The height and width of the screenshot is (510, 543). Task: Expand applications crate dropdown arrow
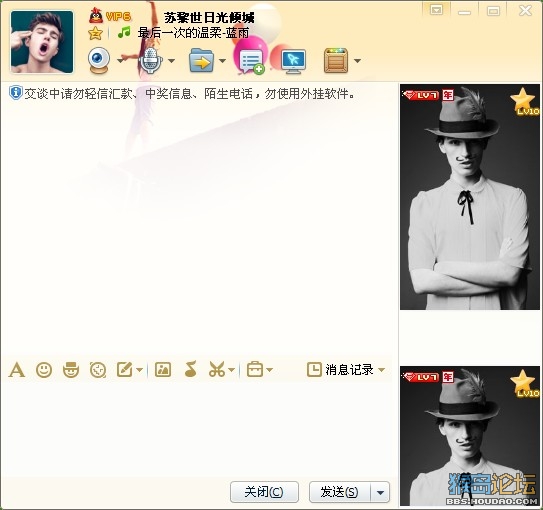357,61
